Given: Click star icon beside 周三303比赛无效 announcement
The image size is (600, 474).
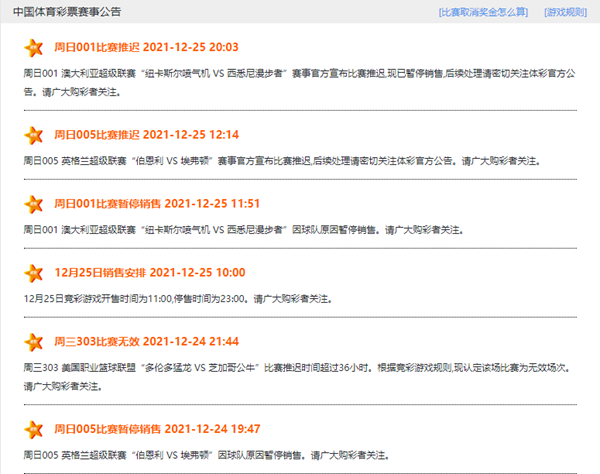Looking at the screenshot, I should click(34, 342).
